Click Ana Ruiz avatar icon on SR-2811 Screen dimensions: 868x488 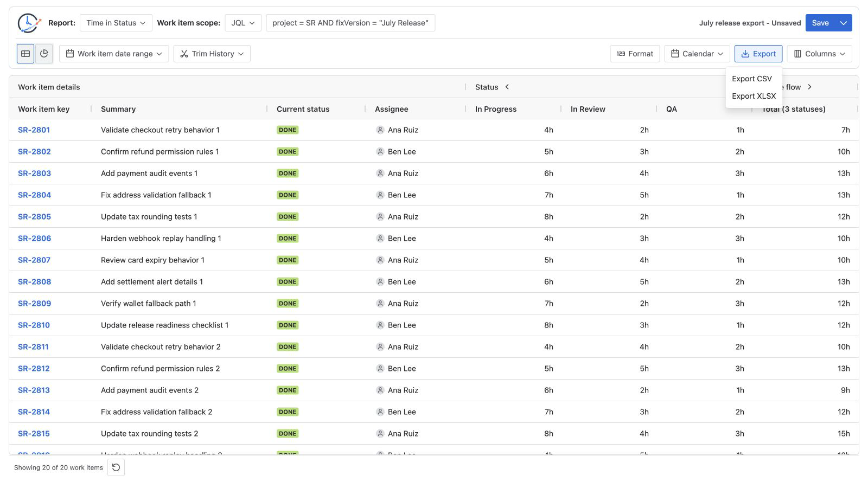coord(380,347)
